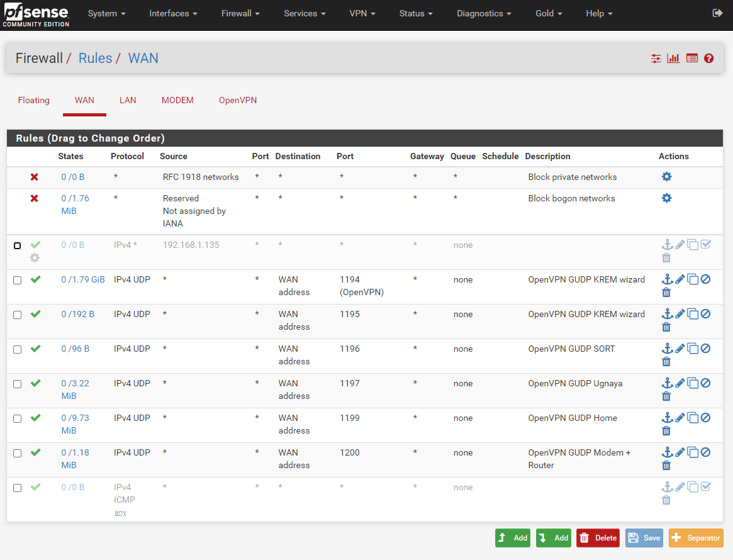The image size is (733, 560).
Task: Click the logout arrow icon
Action: pyautogui.click(x=717, y=13)
